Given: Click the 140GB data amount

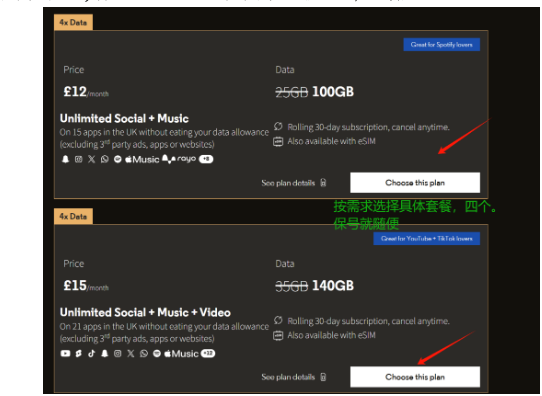Looking at the screenshot, I should click(x=333, y=286).
